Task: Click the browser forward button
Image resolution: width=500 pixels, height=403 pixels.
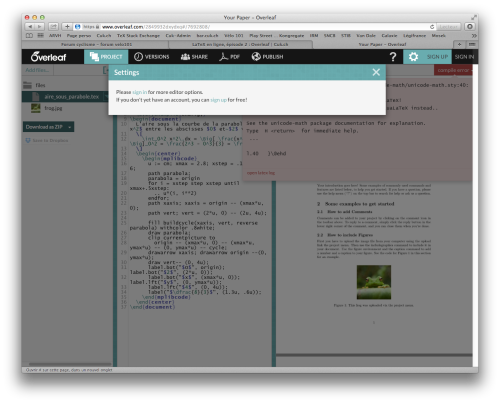Action: tap(40, 26)
